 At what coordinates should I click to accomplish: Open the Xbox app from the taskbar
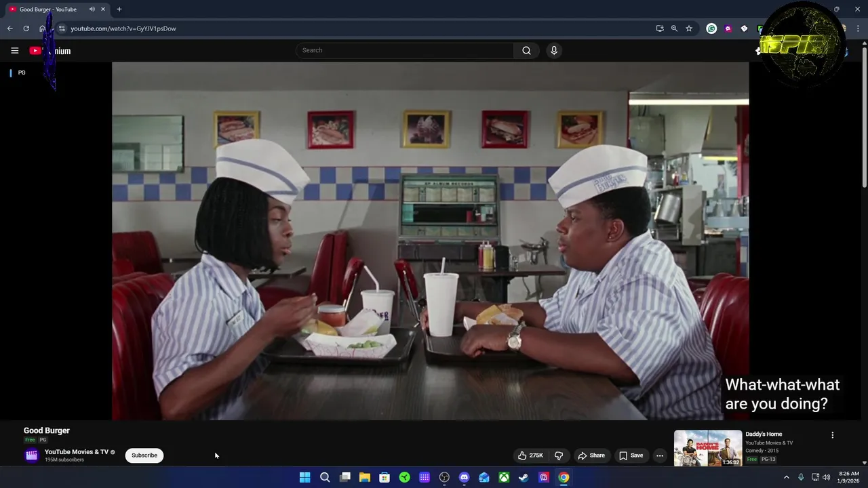click(504, 477)
